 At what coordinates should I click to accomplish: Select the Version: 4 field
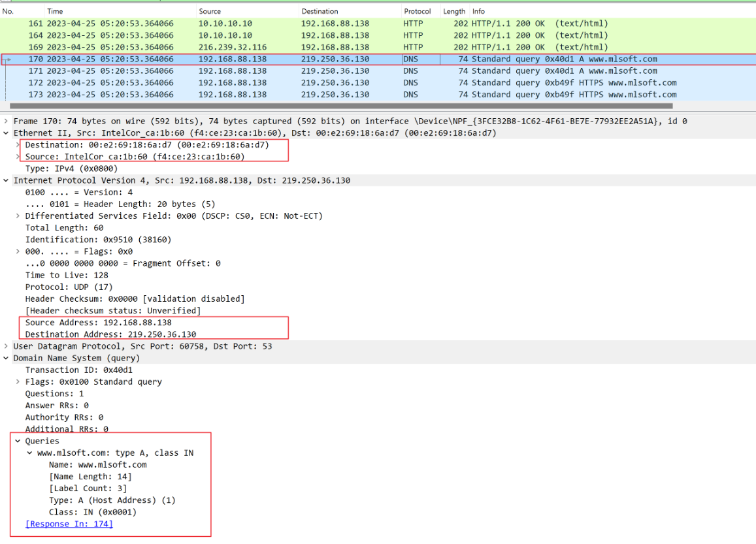tap(78, 192)
